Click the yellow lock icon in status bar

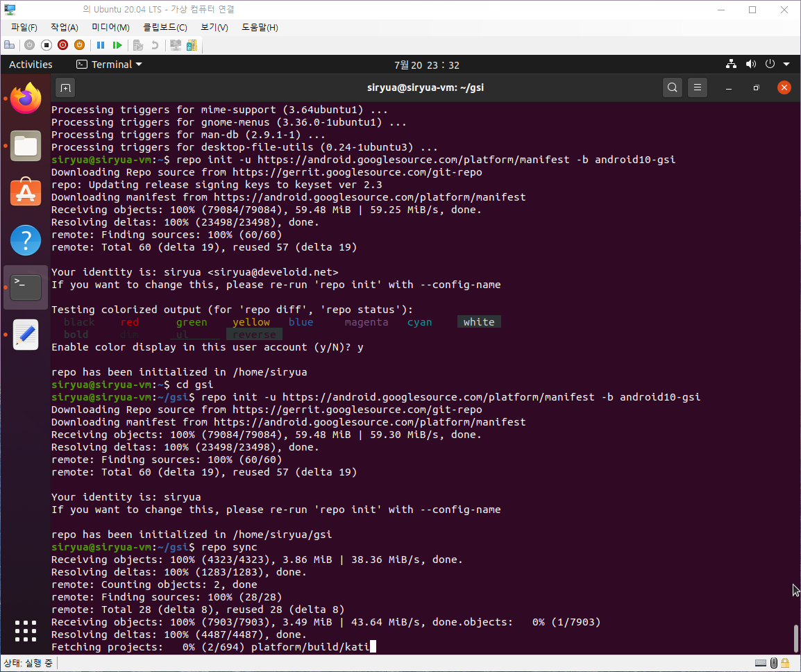point(785,663)
